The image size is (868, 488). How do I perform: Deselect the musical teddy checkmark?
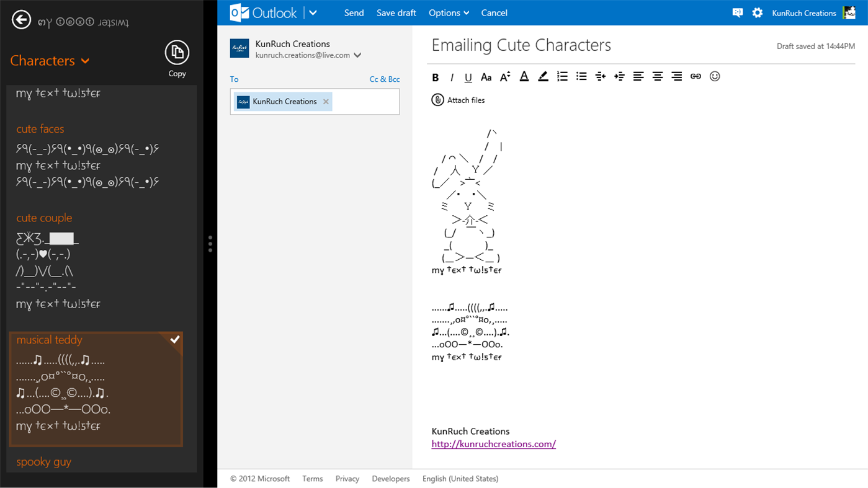coord(175,339)
